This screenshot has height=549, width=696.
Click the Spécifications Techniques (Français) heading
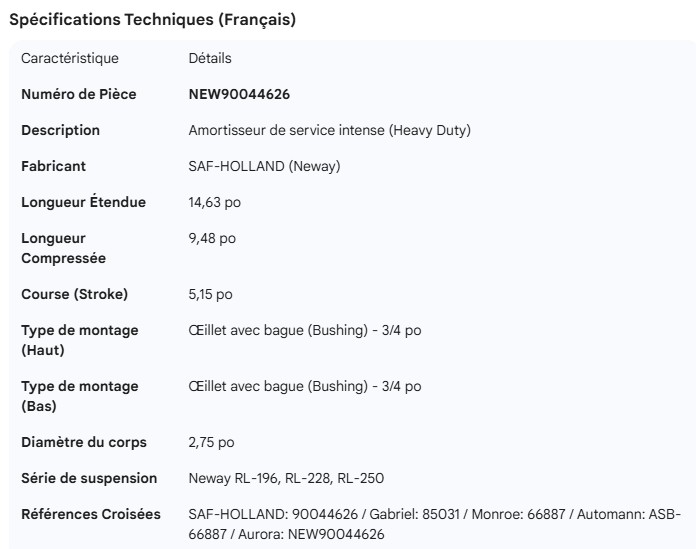click(x=152, y=20)
